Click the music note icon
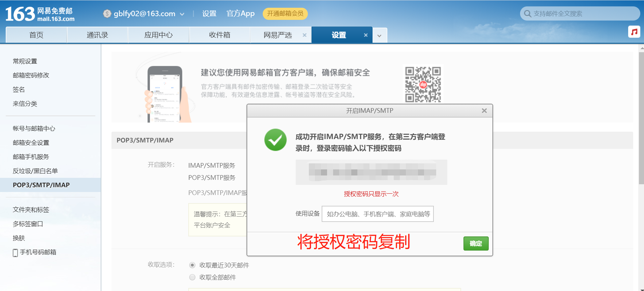644x291 pixels. (x=634, y=32)
